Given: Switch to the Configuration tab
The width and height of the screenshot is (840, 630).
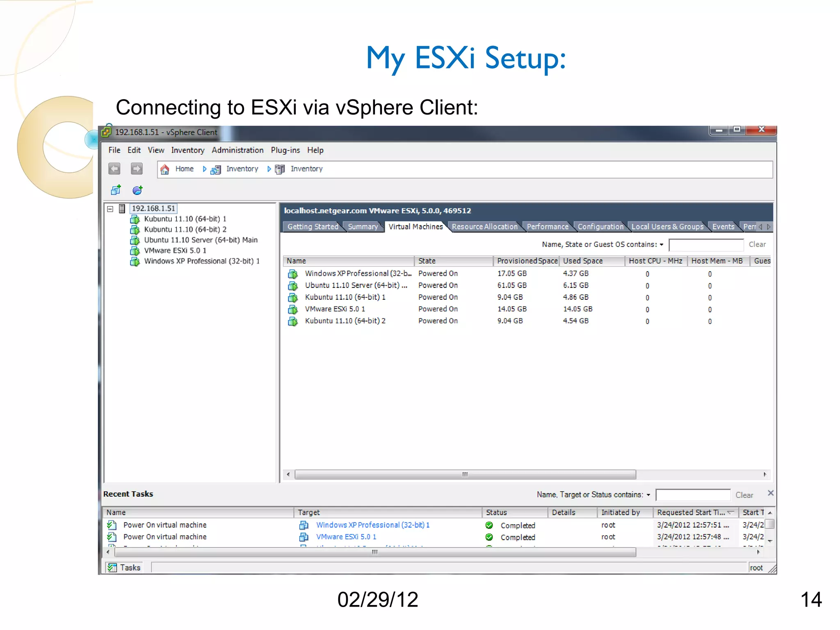Looking at the screenshot, I should tap(600, 227).
